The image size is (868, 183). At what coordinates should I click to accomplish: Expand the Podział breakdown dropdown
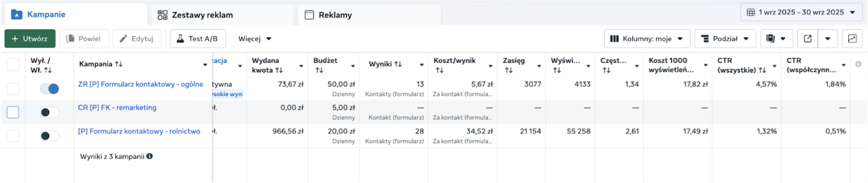[725, 39]
